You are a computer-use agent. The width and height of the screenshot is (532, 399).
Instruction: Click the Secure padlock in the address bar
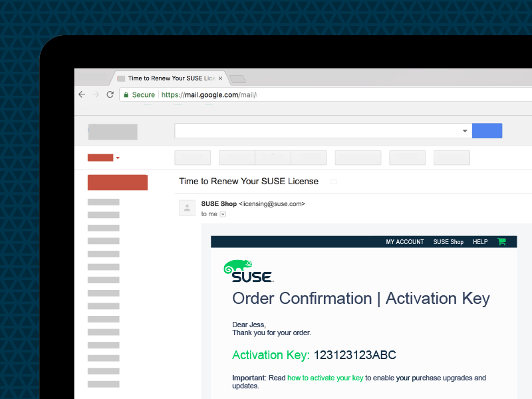point(126,94)
